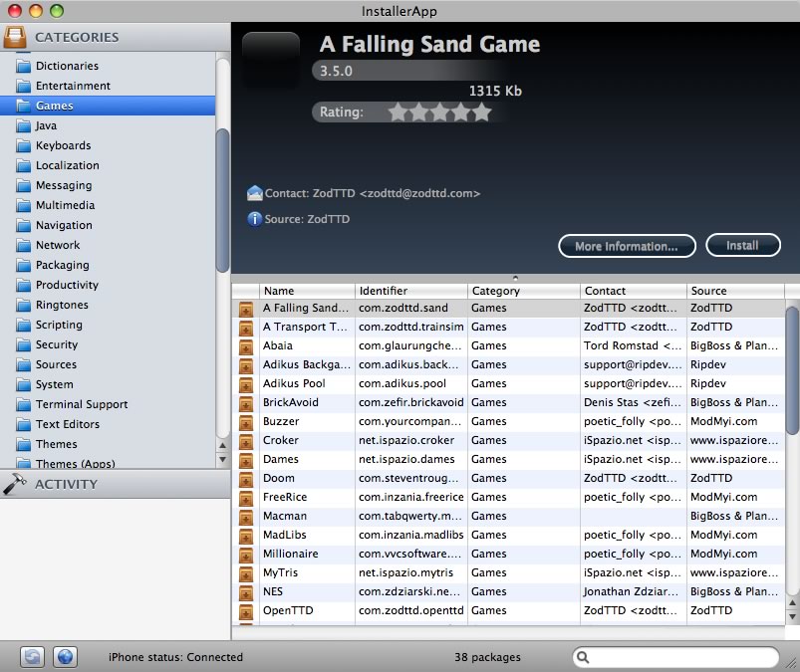Click the magnifier icon in search field
The height and width of the screenshot is (672, 800).
[x=583, y=657]
